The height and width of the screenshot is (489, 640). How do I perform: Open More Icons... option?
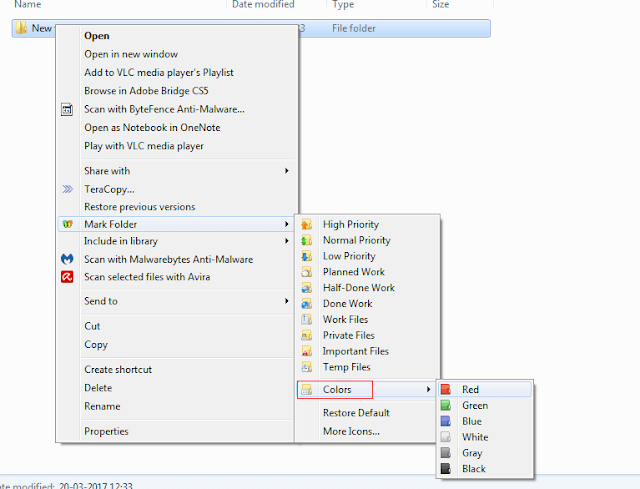coord(351,431)
